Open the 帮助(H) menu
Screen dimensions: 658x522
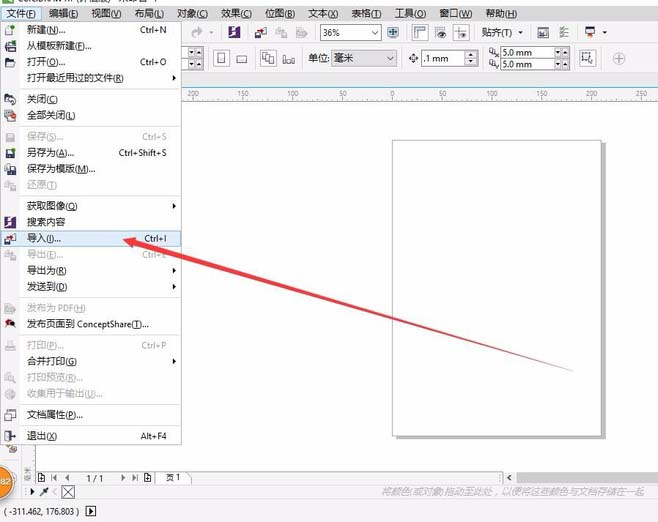click(x=501, y=14)
